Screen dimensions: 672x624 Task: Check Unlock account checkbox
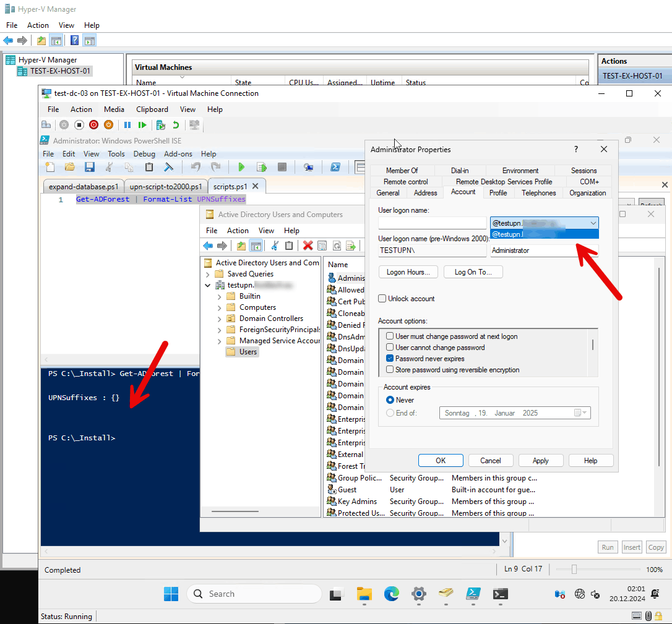382,299
